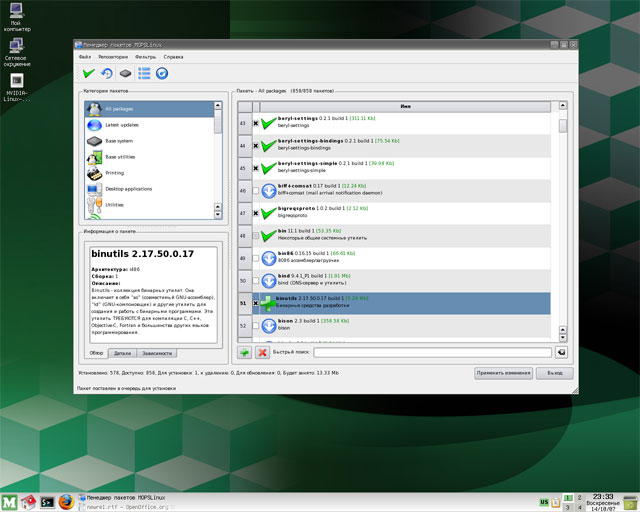Switch to the Обзор tab
Screen dimensions: 640x512
coord(96,353)
